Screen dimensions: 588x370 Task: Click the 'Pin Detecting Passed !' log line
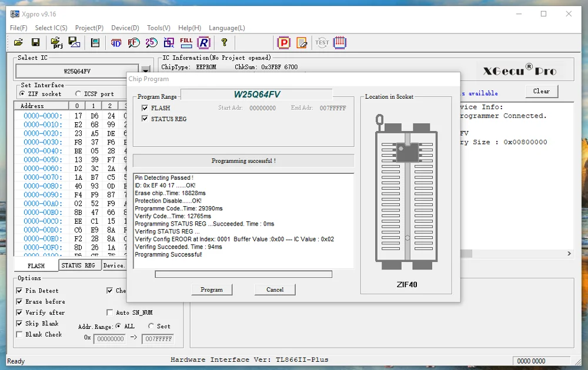(x=164, y=177)
